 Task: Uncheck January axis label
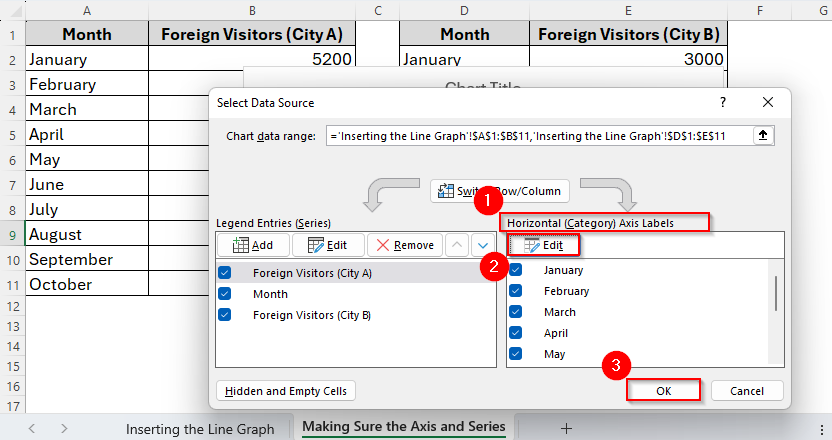point(515,270)
